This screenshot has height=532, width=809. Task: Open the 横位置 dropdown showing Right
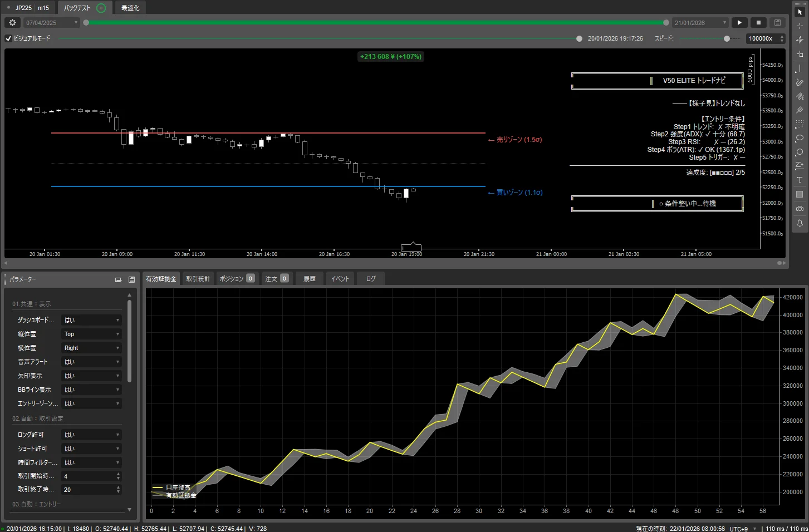pos(91,348)
